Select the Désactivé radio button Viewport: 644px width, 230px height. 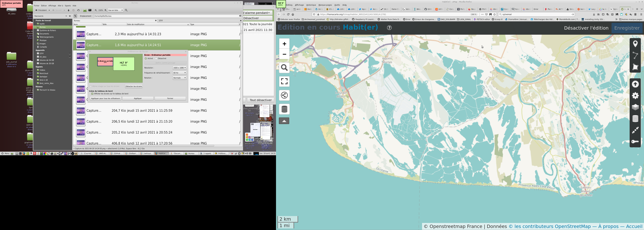point(156,59)
